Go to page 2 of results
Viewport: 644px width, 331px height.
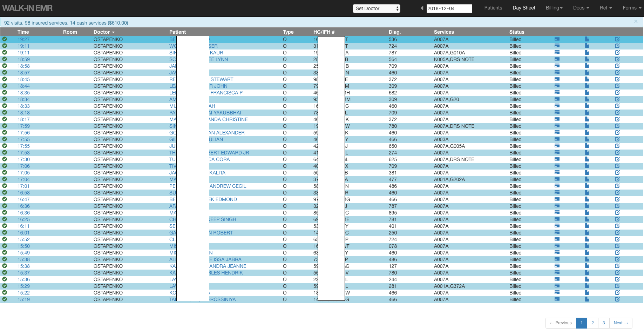592,323
